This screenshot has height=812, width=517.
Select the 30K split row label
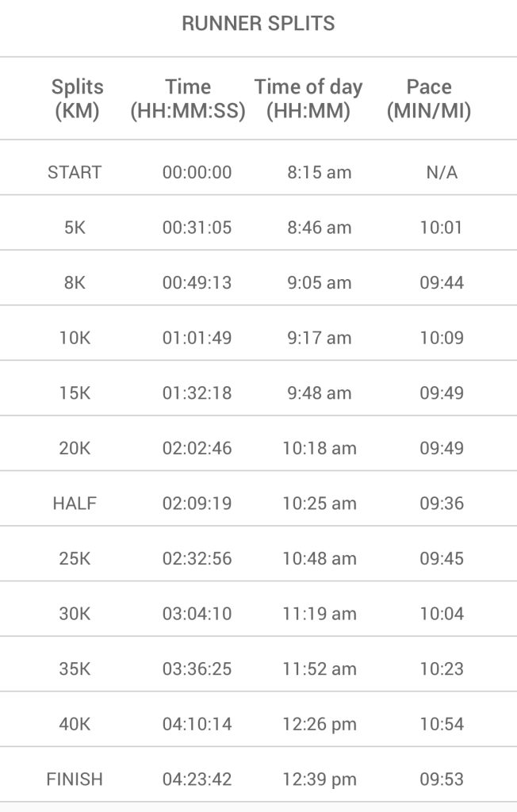tap(75, 614)
